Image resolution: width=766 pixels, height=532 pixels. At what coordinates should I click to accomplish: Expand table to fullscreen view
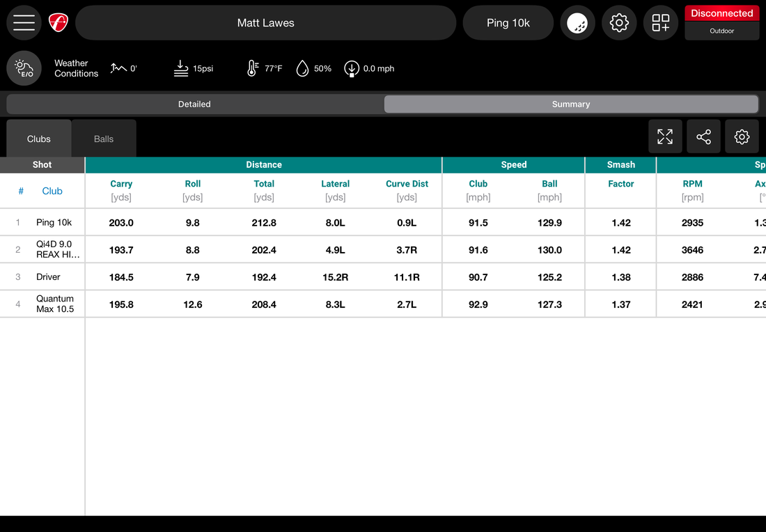665,136
